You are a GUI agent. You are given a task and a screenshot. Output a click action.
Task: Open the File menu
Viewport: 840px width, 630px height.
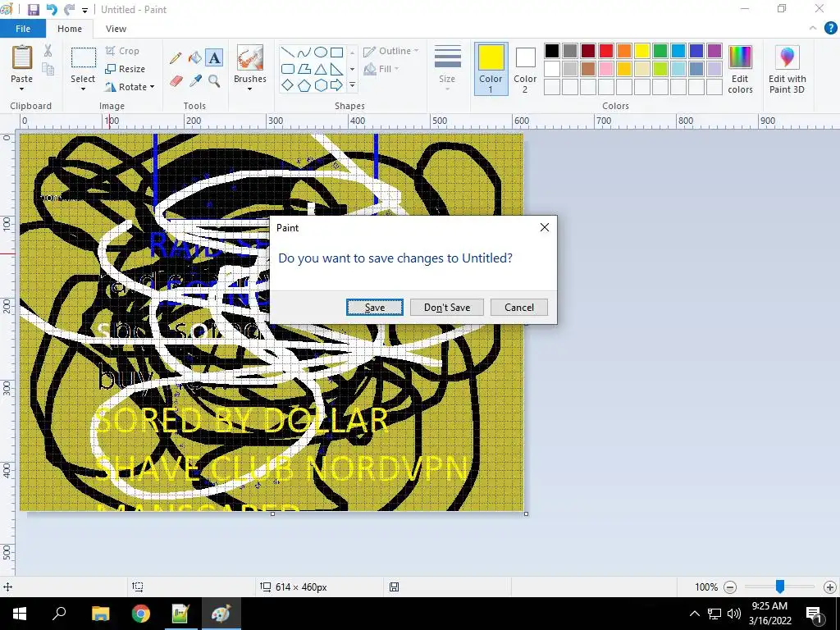(23, 29)
